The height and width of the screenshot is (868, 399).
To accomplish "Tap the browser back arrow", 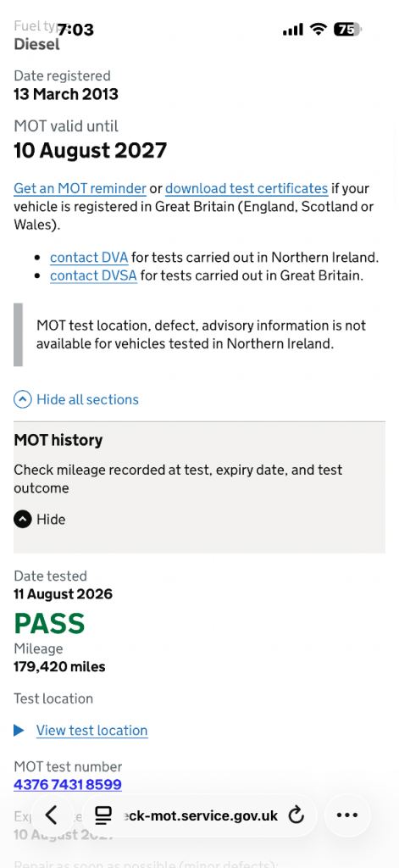I will pos(52,815).
